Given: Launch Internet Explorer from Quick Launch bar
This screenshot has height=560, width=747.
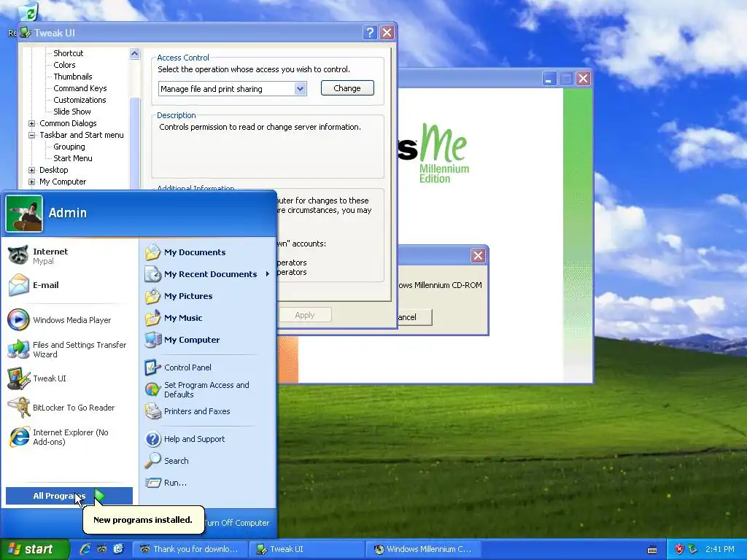Looking at the screenshot, I should (85, 550).
